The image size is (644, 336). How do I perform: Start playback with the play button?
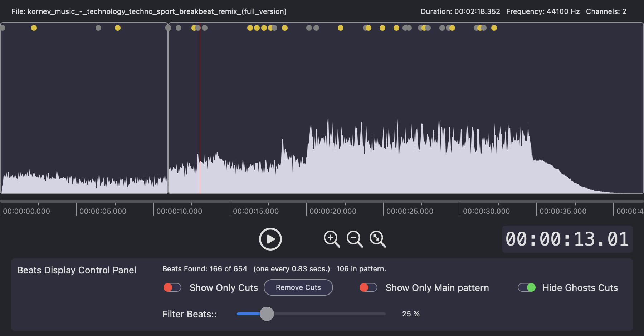coord(270,239)
